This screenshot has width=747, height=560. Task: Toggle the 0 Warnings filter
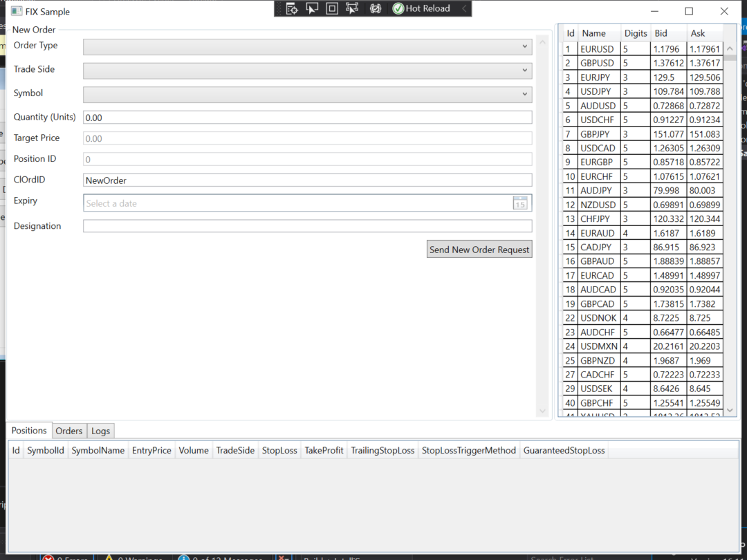pyautogui.click(x=133, y=557)
